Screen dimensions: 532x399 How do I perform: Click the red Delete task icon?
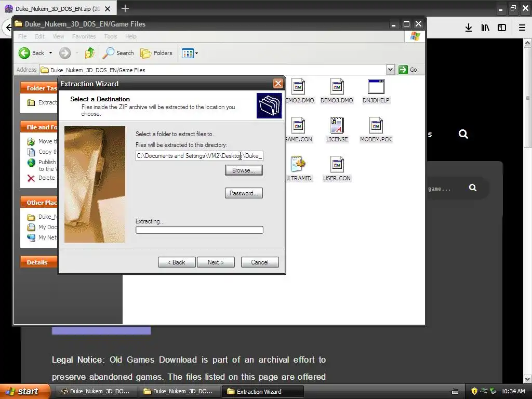31,178
